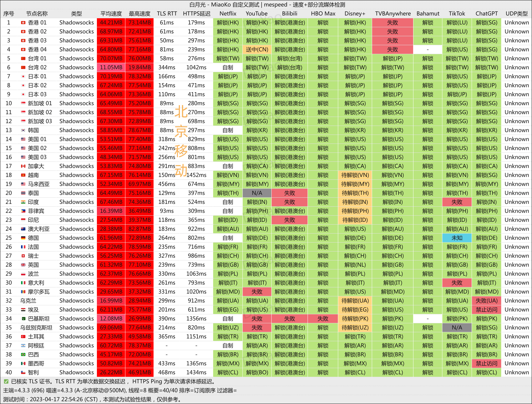Click the test time line 2023-04-17 22:54:26
The width and height of the screenshot is (532, 404).
(x=92, y=399)
